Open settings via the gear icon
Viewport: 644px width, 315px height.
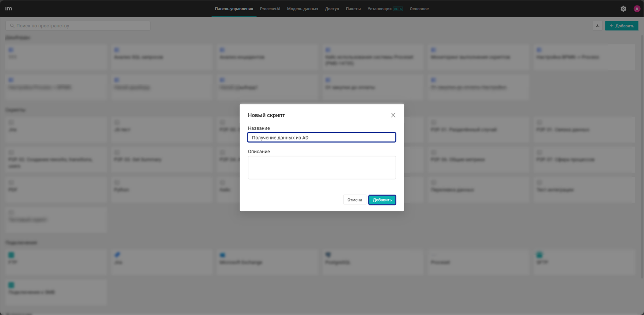click(623, 9)
